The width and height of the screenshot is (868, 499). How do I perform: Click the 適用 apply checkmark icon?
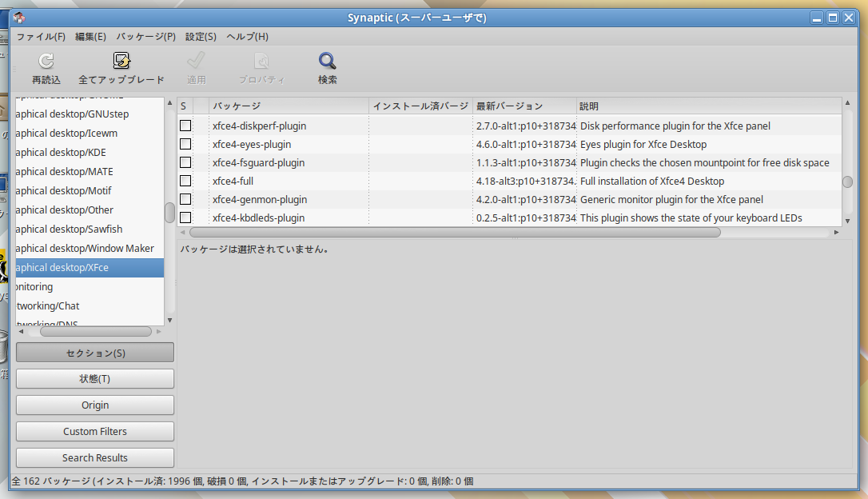pos(196,60)
